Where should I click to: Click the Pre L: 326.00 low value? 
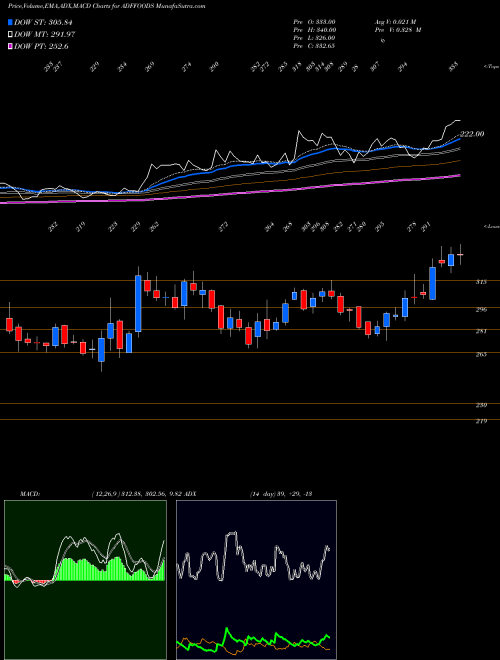click(314, 38)
